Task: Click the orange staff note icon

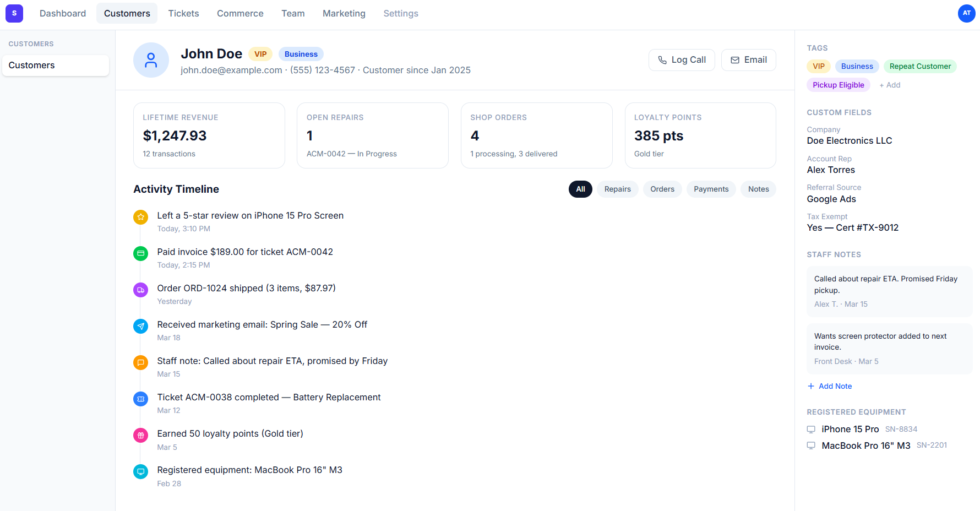Action: coord(141,362)
